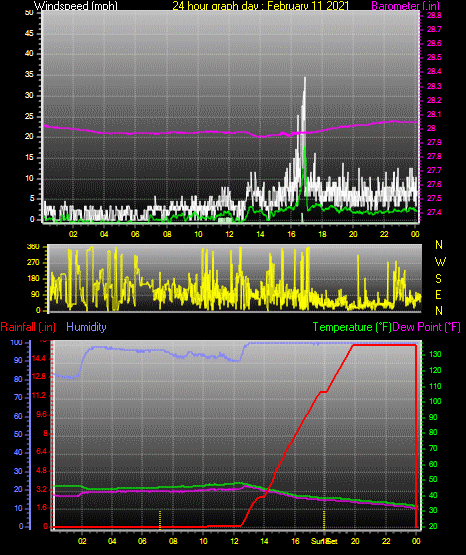Click the yellow sunrise marker near 07

point(160,520)
